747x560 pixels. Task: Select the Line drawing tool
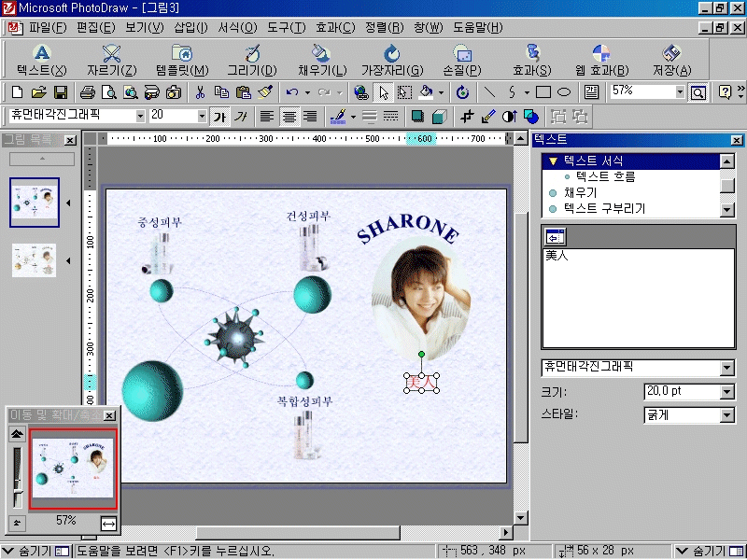[x=489, y=91]
